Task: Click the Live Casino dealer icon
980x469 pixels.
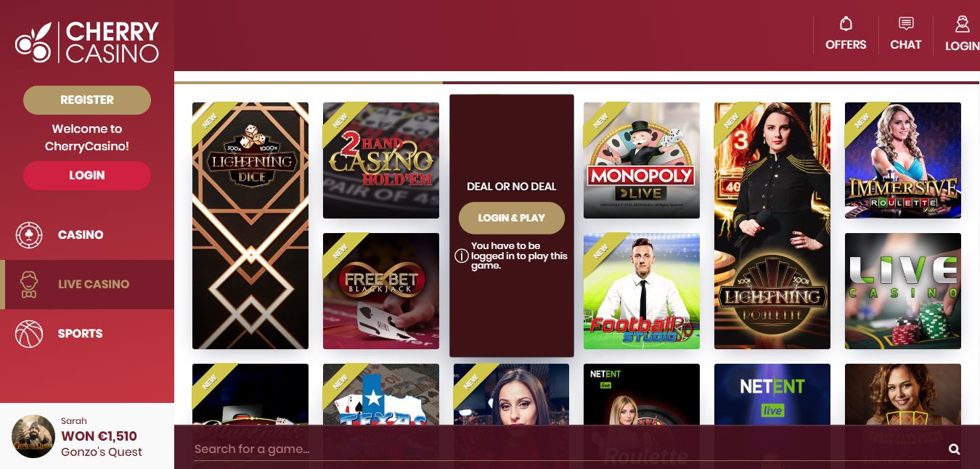Action: coord(29,285)
